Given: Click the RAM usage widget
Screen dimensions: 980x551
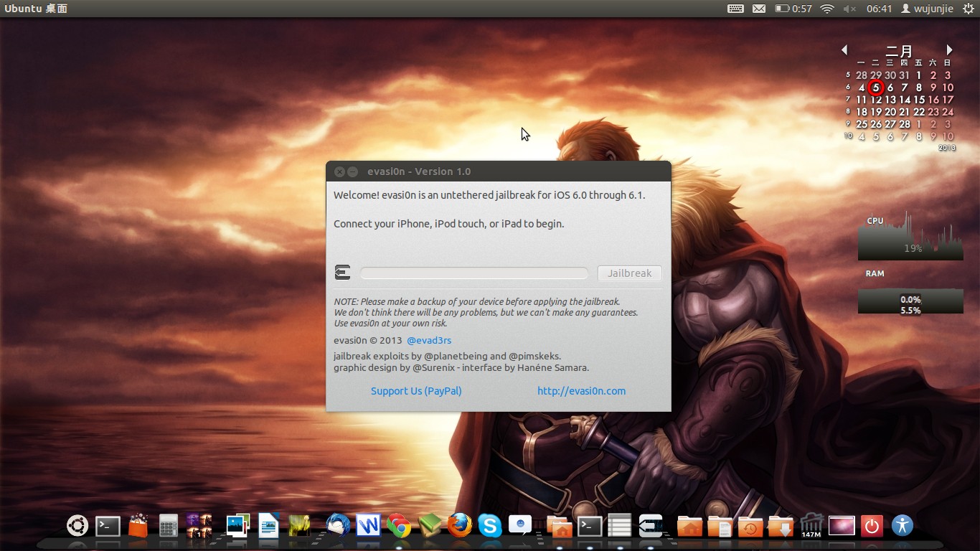Looking at the screenshot, I should click(x=910, y=301).
